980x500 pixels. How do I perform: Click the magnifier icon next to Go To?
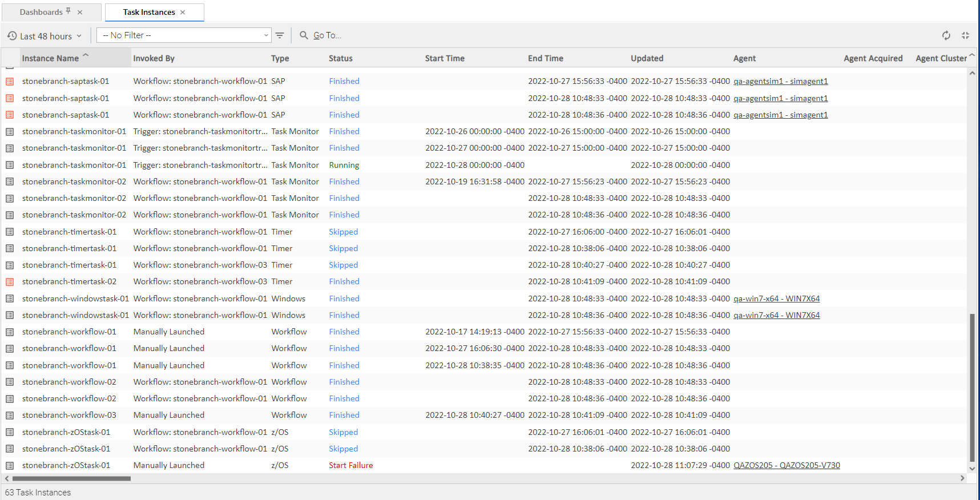pyautogui.click(x=304, y=35)
